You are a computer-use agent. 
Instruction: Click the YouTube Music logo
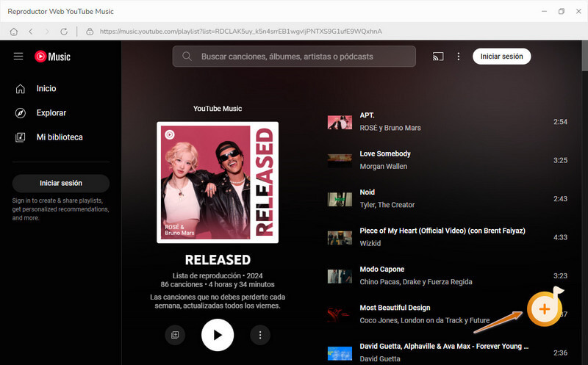pos(52,57)
